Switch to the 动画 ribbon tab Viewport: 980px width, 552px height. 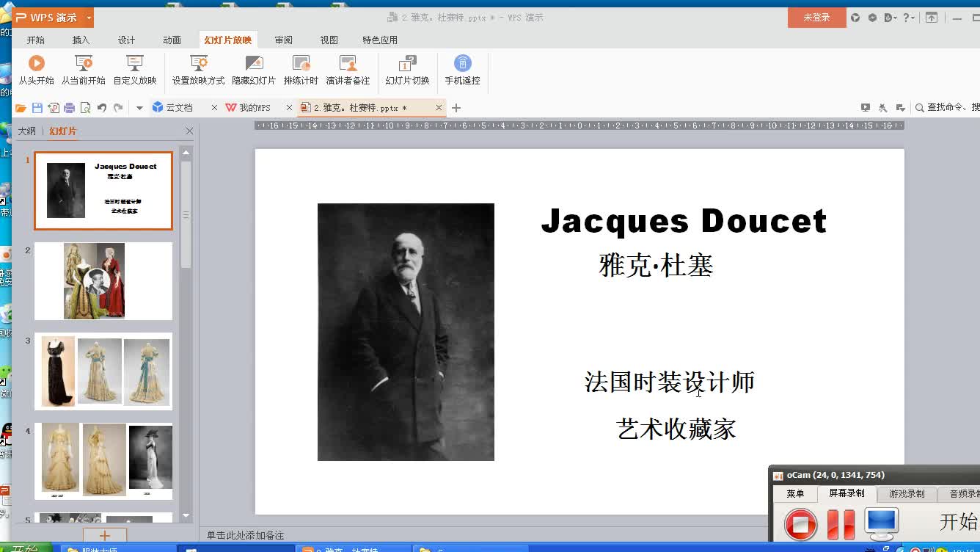172,40
